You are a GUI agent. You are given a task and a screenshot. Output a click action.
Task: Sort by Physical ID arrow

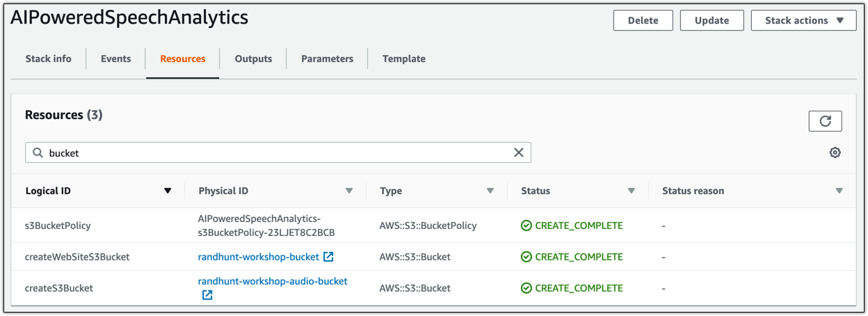348,191
